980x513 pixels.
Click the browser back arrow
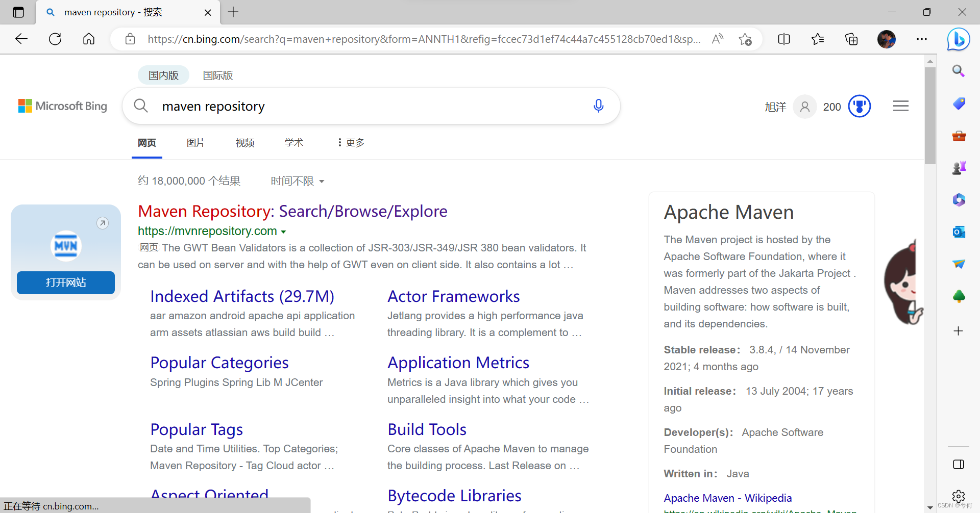pos(21,39)
